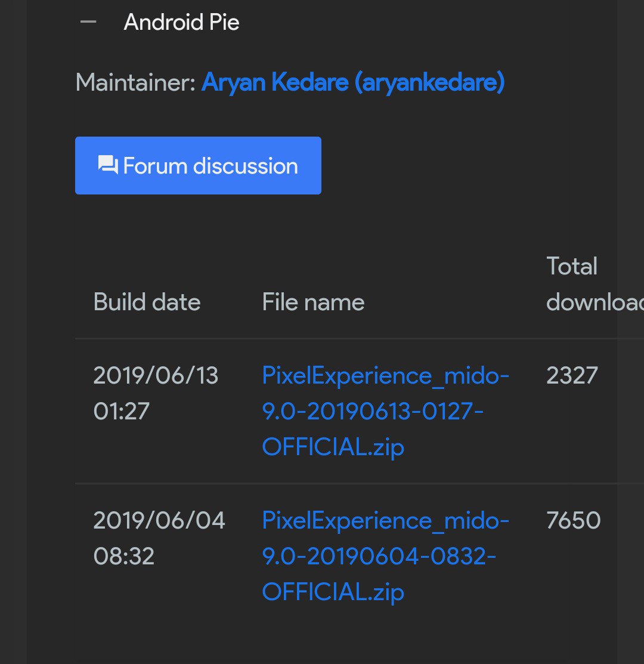Click the chat bubbles icon on Forum discussion
This screenshot has width=644, height=664.
108,165
